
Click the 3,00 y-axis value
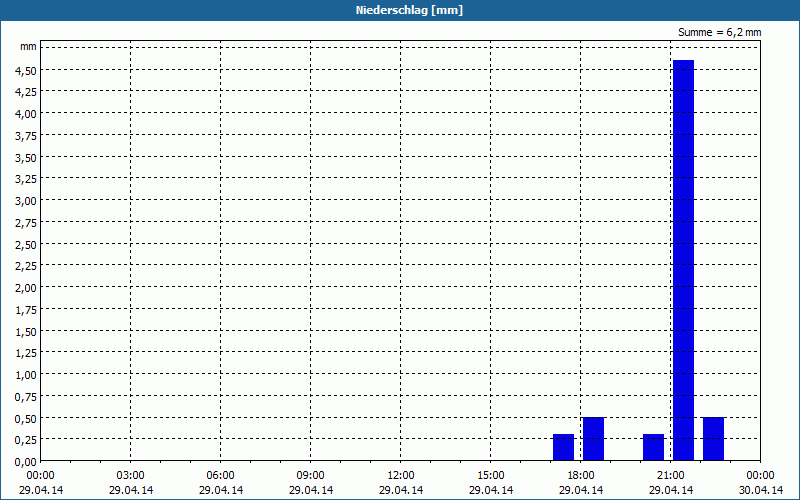point(26,201)
